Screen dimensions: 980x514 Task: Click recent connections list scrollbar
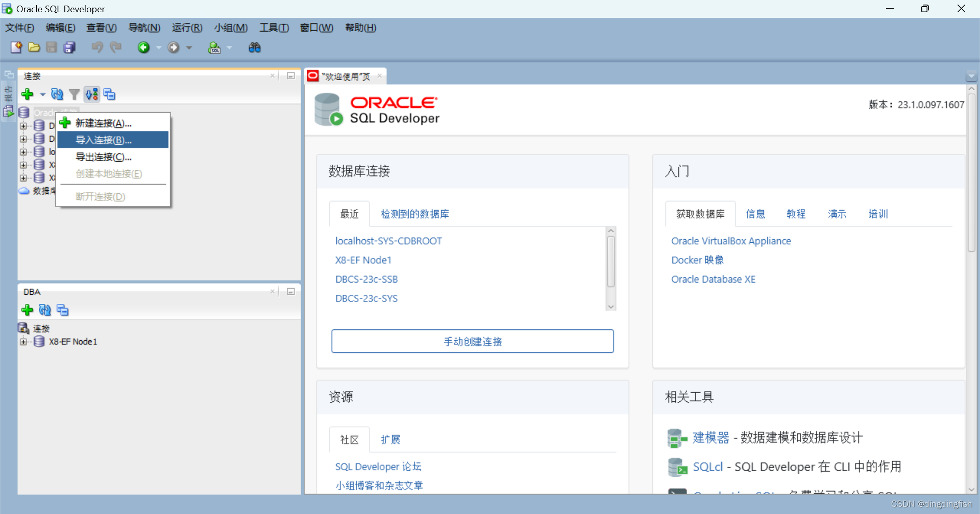click(x=611, y=262)
